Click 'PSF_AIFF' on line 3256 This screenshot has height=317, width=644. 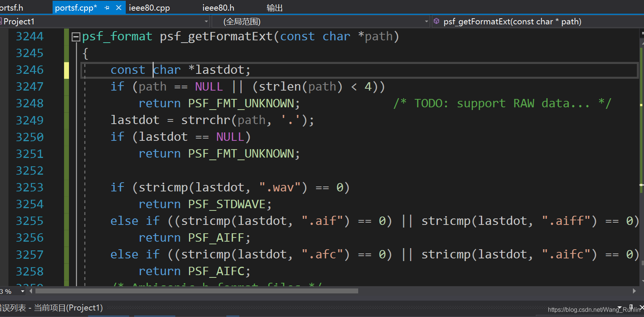point(216,238)
